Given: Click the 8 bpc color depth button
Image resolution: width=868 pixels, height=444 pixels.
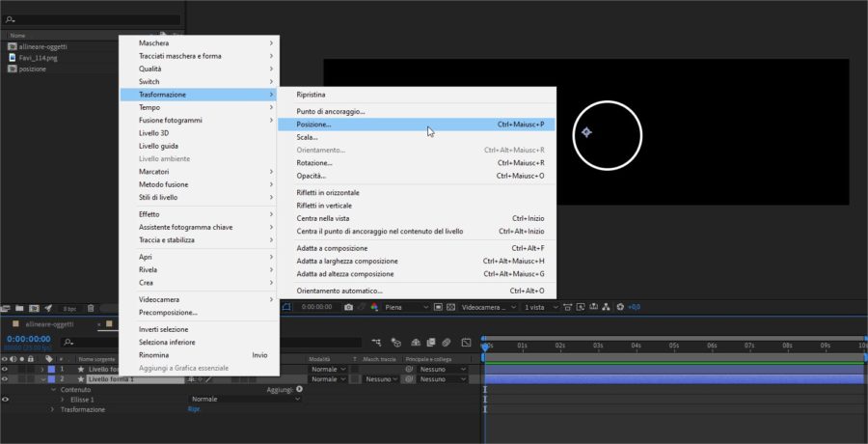Looking at the screenshot, I should pyautogui.click(x=69, y=309).
